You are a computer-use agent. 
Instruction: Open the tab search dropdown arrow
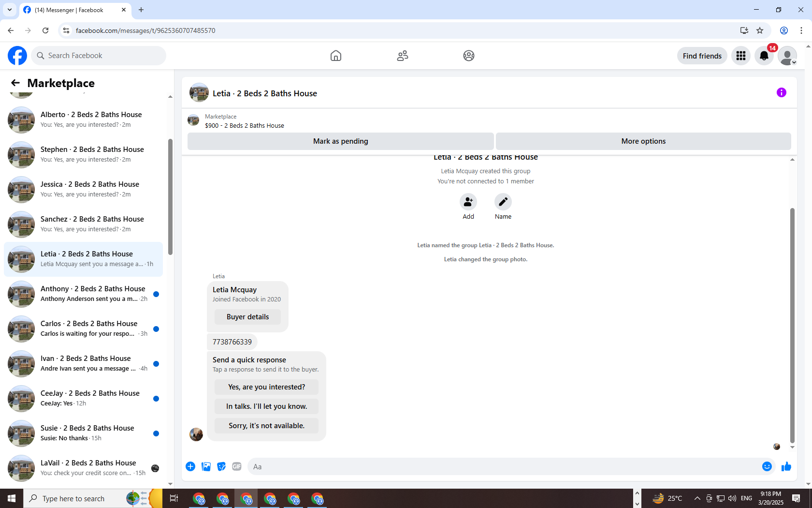10,10
